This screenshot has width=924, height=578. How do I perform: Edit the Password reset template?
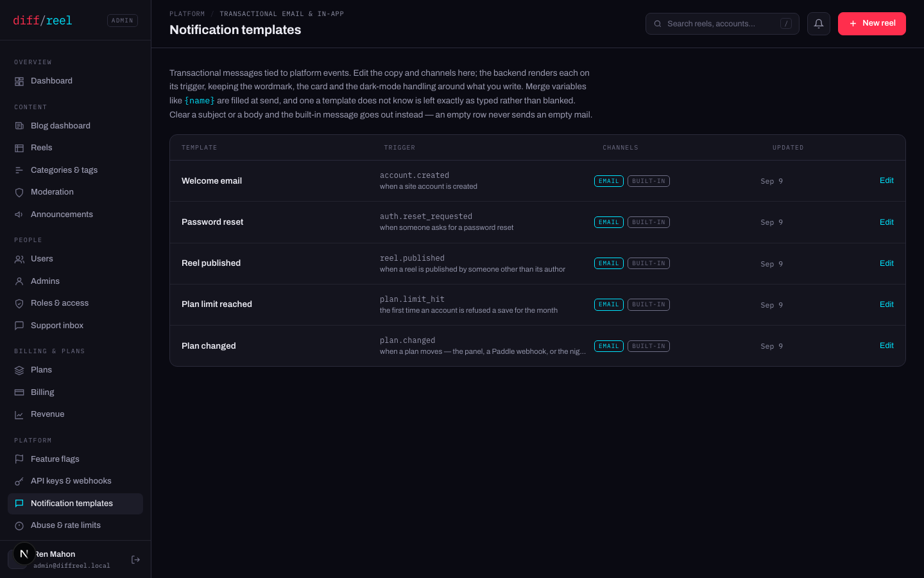point(887,222)
